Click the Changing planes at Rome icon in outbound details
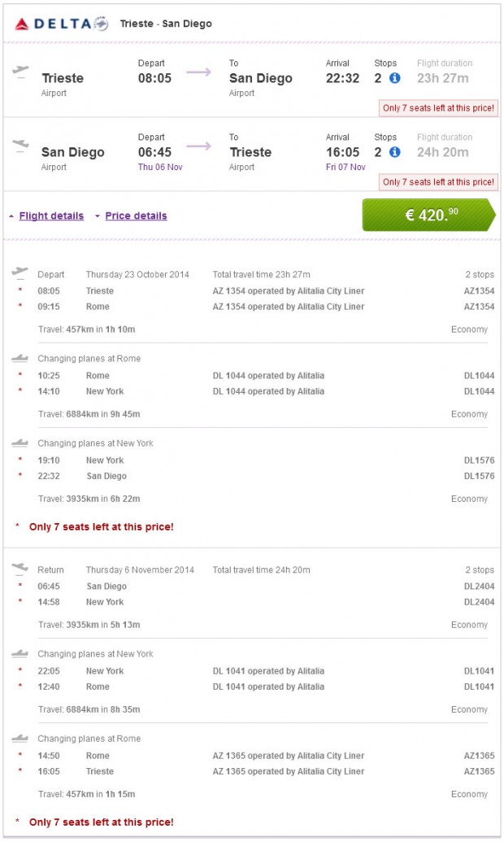This screenshot has width=504, height=842. pyautogui.click(x=20, y=358)
